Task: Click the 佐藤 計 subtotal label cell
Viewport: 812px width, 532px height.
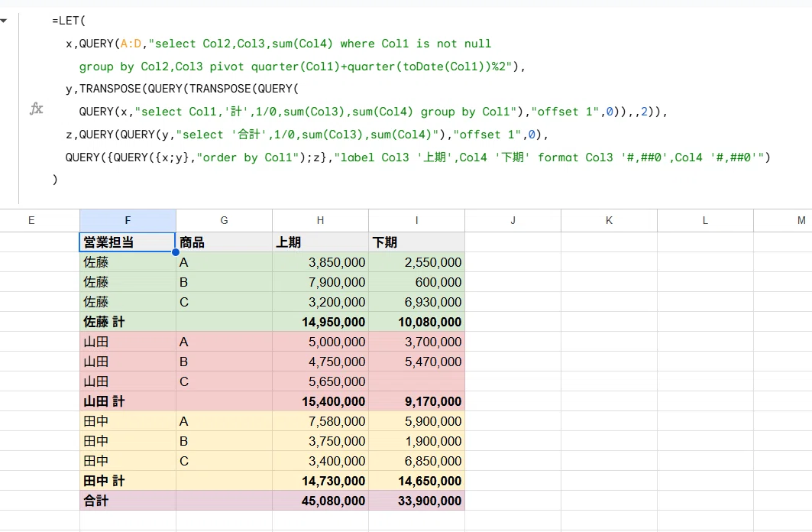Action: click(128, 322)
